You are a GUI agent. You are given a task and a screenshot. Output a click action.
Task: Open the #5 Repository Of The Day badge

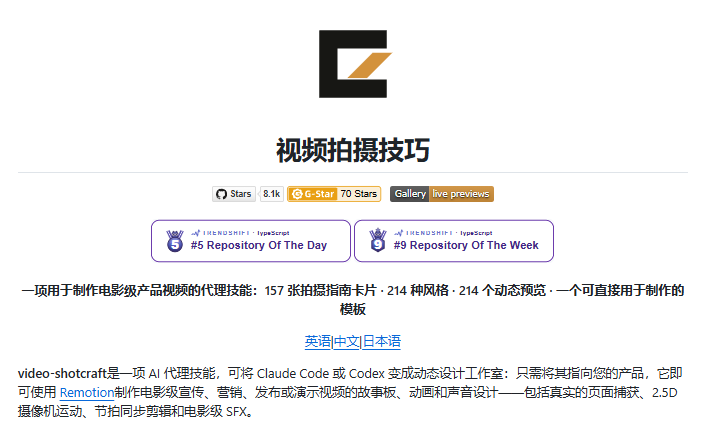251,241
